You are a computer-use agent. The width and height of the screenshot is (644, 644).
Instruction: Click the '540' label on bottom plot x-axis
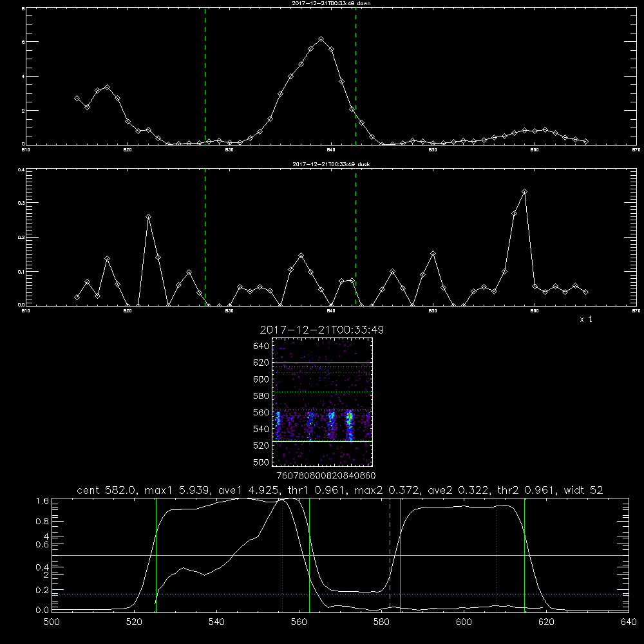pyautogui.click(x=216, y=622)
